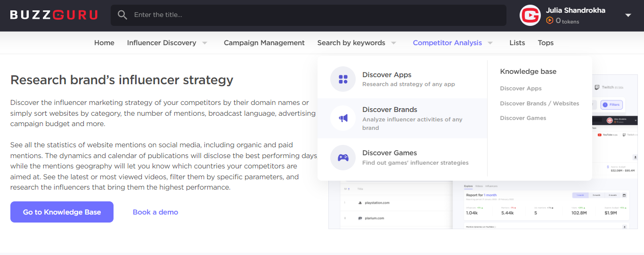This screenshot has width=644, height=255.
Task: Click the Filters button in the preview
Action: click(611, 105)
